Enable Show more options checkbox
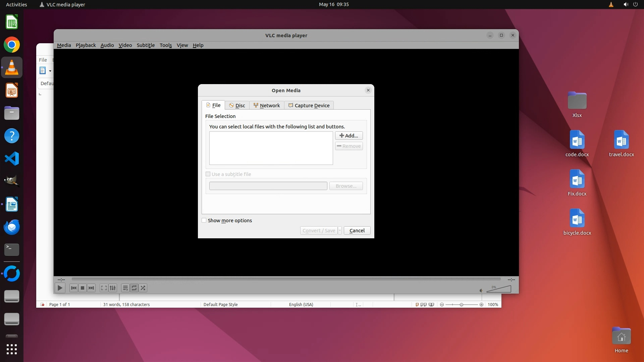Viewport: 644px width, 362px height. pos(204,221)
